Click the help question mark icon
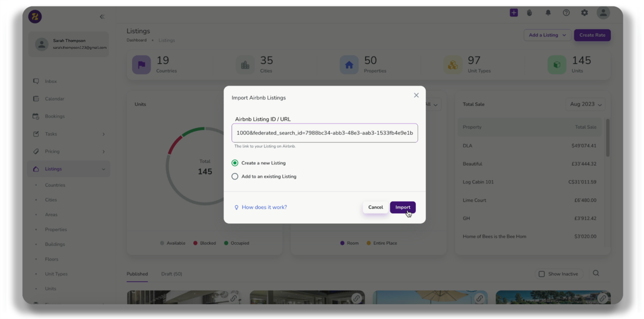The image size is (644, 319). 566,13
